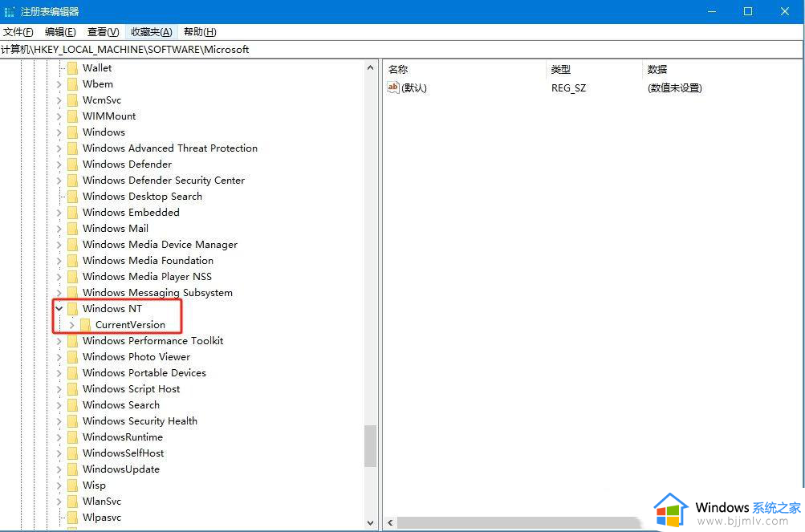Click the Wlpasvc folder icon
Image resolution: width=805 pixels, height=532 pixels.
pyautogui.click(x=72, y=517)
